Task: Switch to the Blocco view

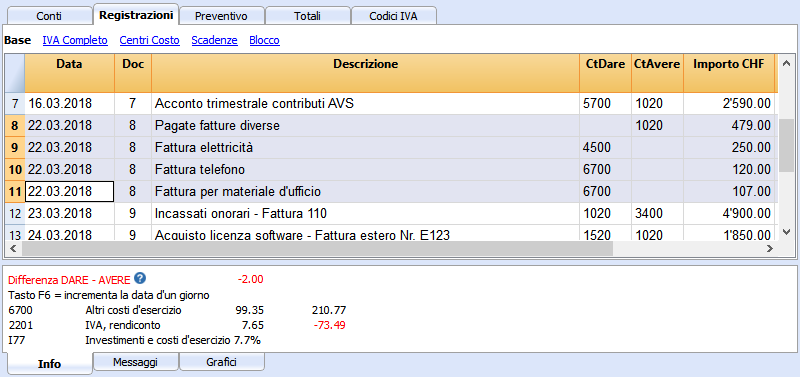Action: pyautogui.click(x=264, y=40)
